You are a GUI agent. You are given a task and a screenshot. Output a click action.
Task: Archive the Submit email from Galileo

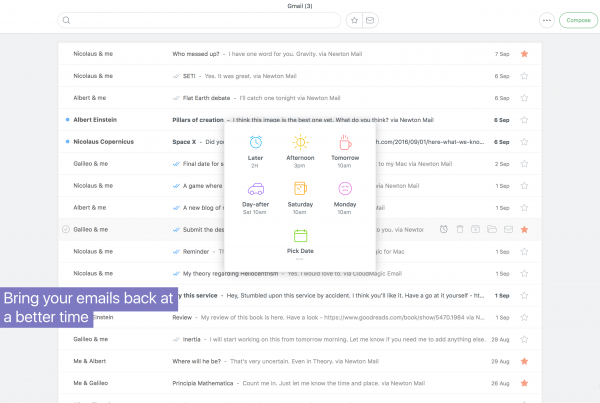coord(475,229)
